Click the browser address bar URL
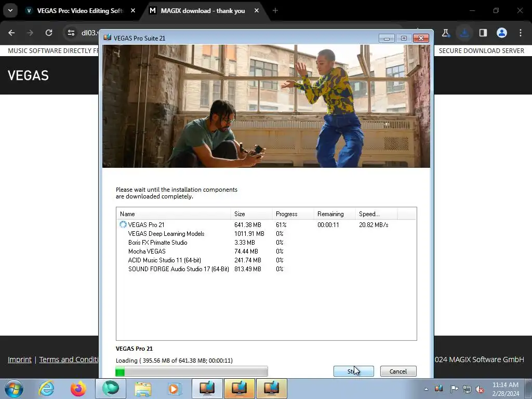532x399 pixels. (89, 33)
